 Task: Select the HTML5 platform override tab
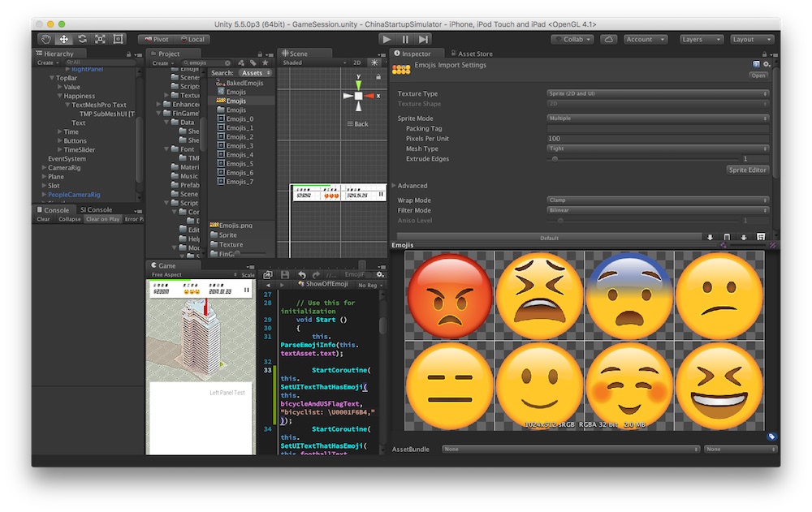click(761, 237)
